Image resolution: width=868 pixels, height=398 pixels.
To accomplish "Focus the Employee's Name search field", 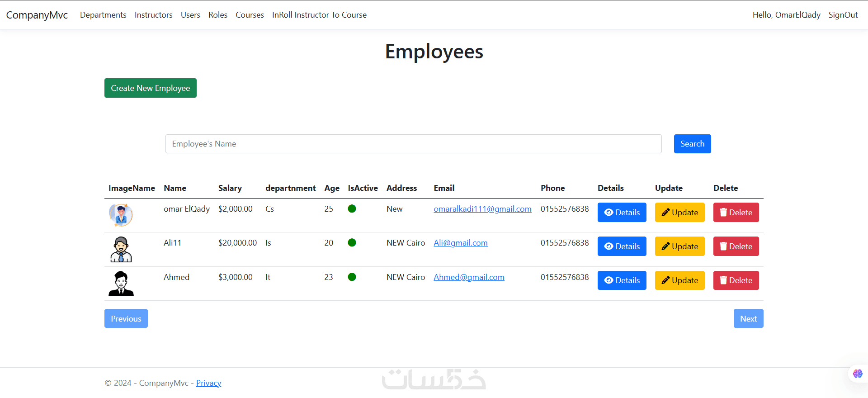I will [413, 144].
